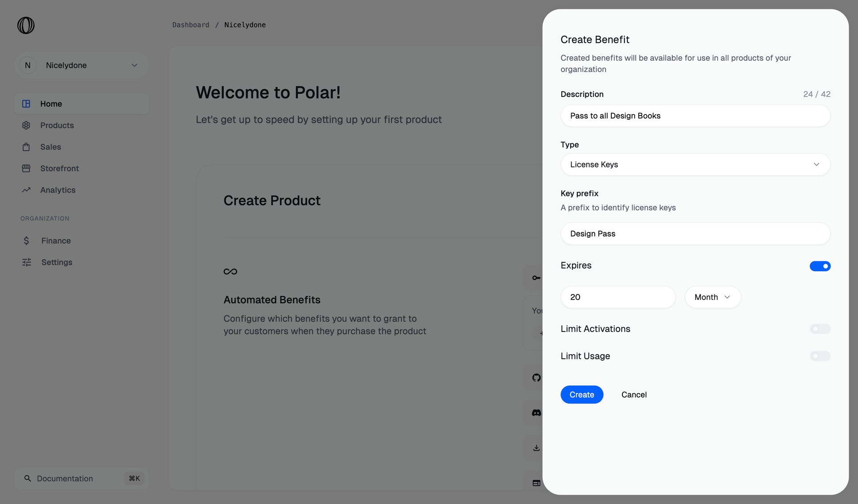
Task: Click the Polar logo in the top left
Action: (25, 25)
